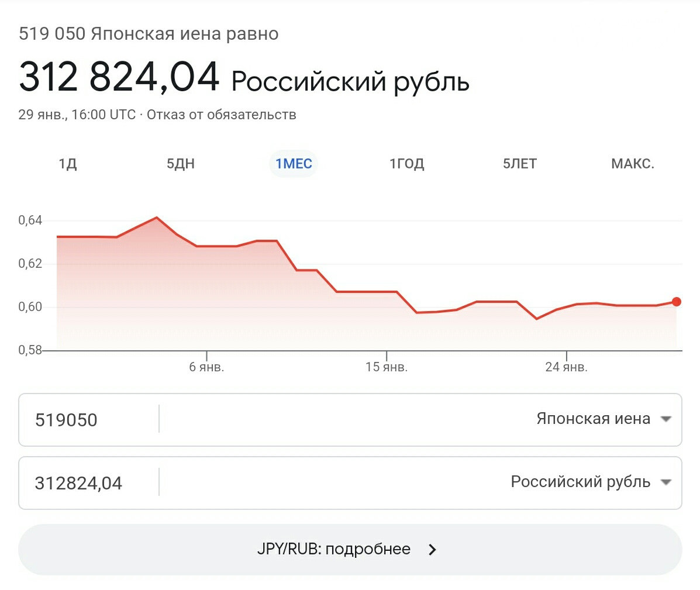Click the arrow beside Российский рубль
The height and width of the screenshot is (590, 700).
[x=665, y=482]
